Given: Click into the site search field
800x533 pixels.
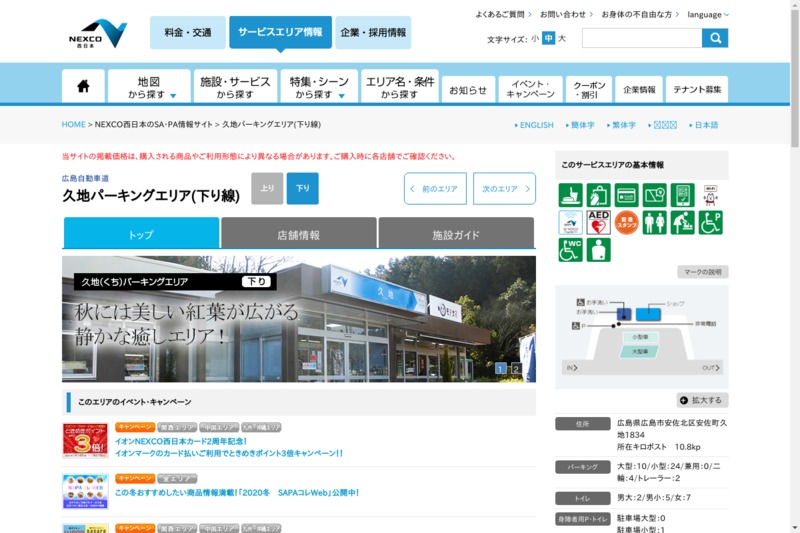Looking at the screenshot, I should click(641, 38).
